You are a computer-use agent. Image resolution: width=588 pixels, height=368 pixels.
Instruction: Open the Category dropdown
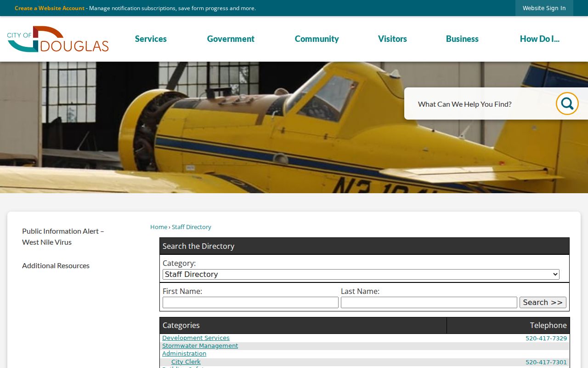[361, 274]
